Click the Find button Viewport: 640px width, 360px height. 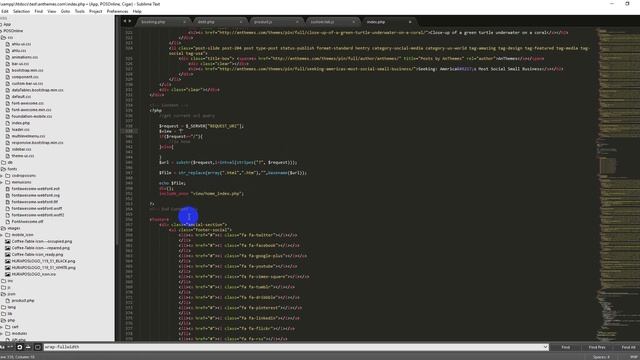click(x=565, y=347)
